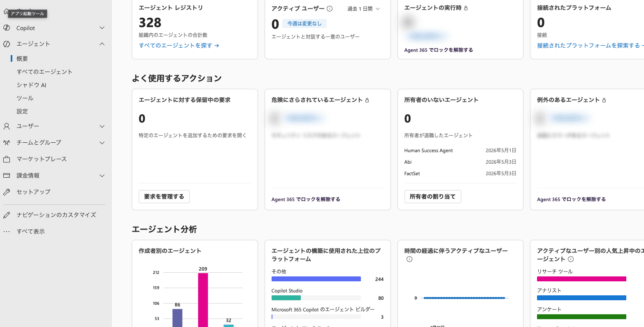Open ツール in the agent submenu

click(25, 98)
